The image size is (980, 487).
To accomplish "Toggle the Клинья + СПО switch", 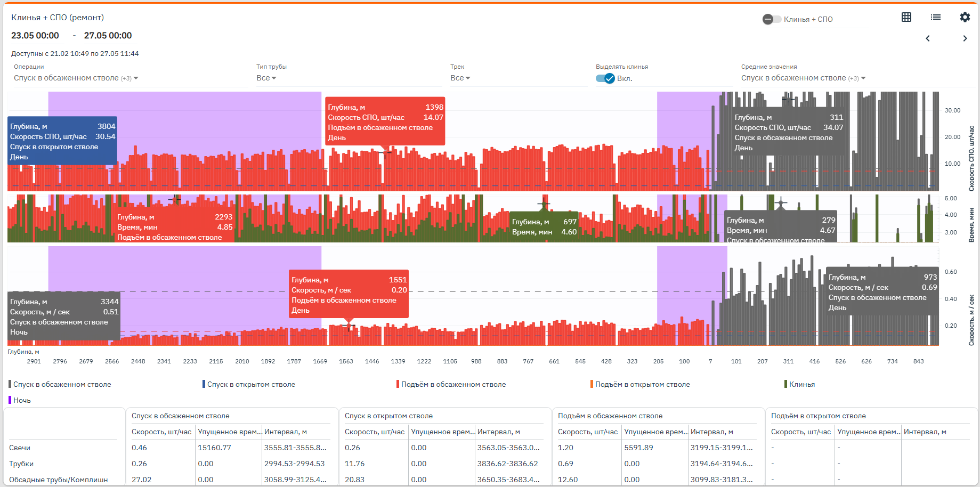I will tap(772, 19).
